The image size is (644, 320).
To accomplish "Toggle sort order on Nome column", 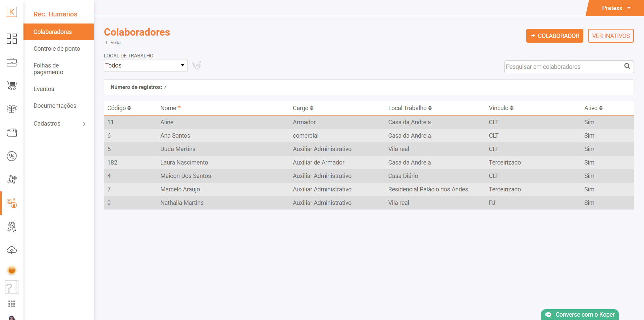I will [x=170, y=108].
